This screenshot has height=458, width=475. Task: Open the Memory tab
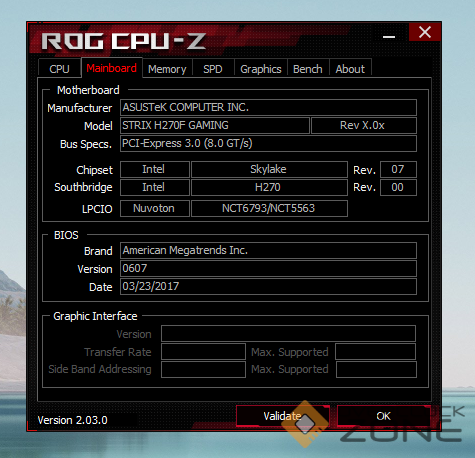(x=167, y=69)
